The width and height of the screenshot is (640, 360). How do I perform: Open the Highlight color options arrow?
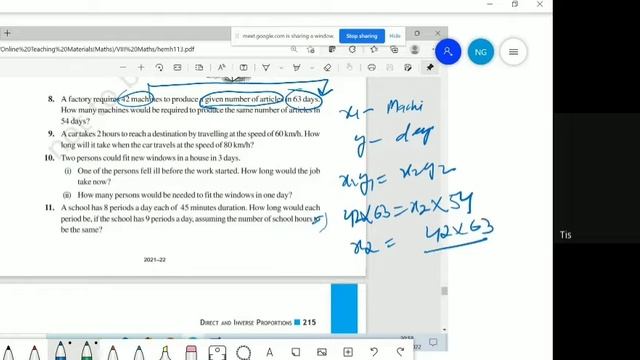coord(312,68)
